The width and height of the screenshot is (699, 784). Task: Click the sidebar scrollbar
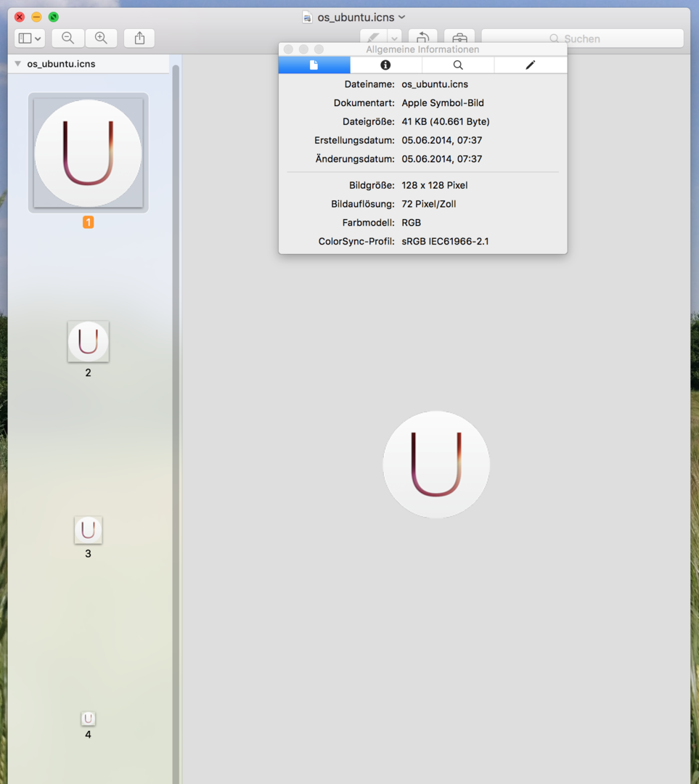(x=176, y=422)
